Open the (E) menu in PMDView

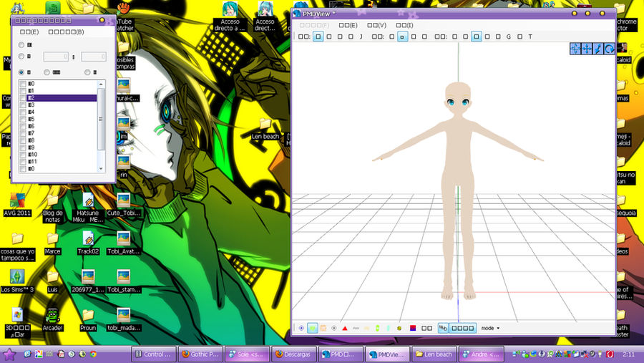click(x=348, y=25)
